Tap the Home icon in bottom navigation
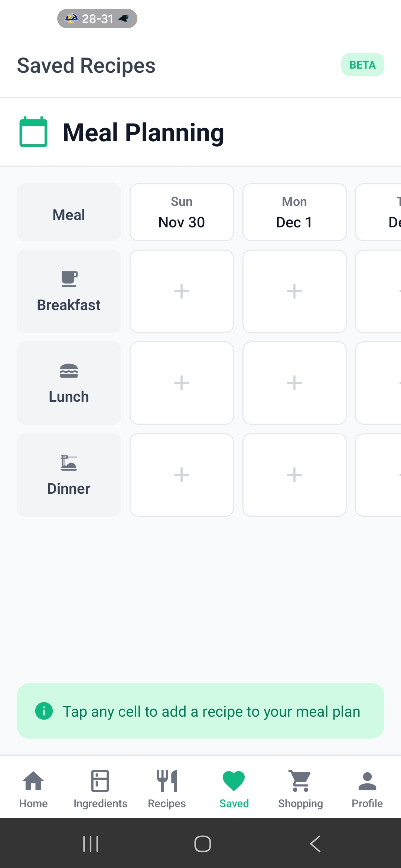This screenshot has width=401, height=868. 33,780
